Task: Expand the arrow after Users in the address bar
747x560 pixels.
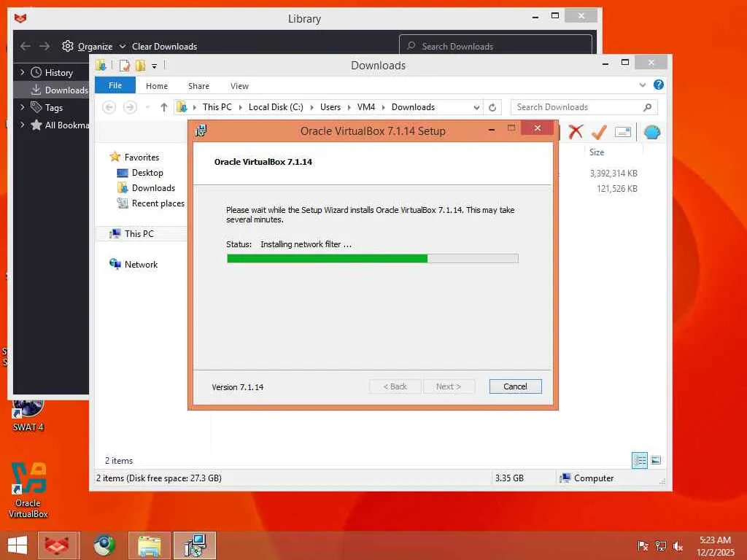Action: tap(349, 108)
